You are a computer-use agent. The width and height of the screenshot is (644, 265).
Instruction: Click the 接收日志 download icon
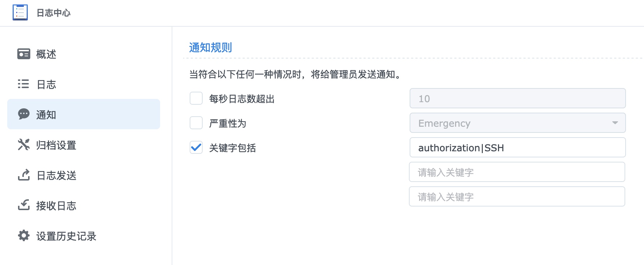24,205
